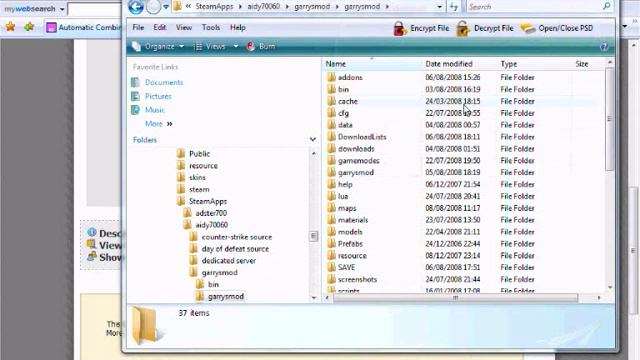
Task: Click the file list horizontal scrollbar
Action: pos(455,298)
